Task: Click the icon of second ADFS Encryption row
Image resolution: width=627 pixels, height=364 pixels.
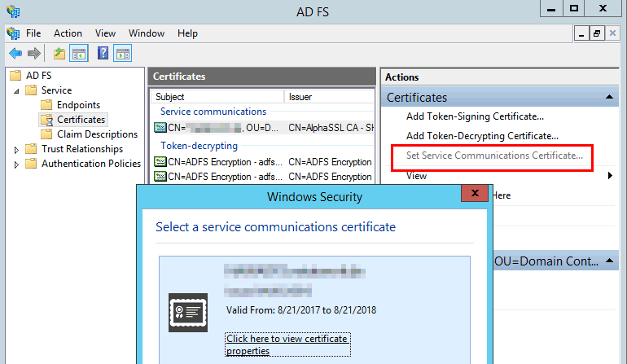Action: pos(160,177)
